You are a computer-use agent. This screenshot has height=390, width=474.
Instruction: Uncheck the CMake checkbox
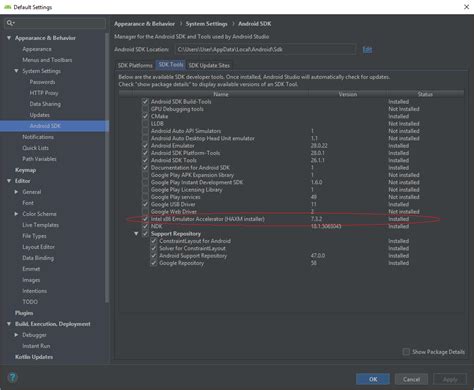(145, 116)
